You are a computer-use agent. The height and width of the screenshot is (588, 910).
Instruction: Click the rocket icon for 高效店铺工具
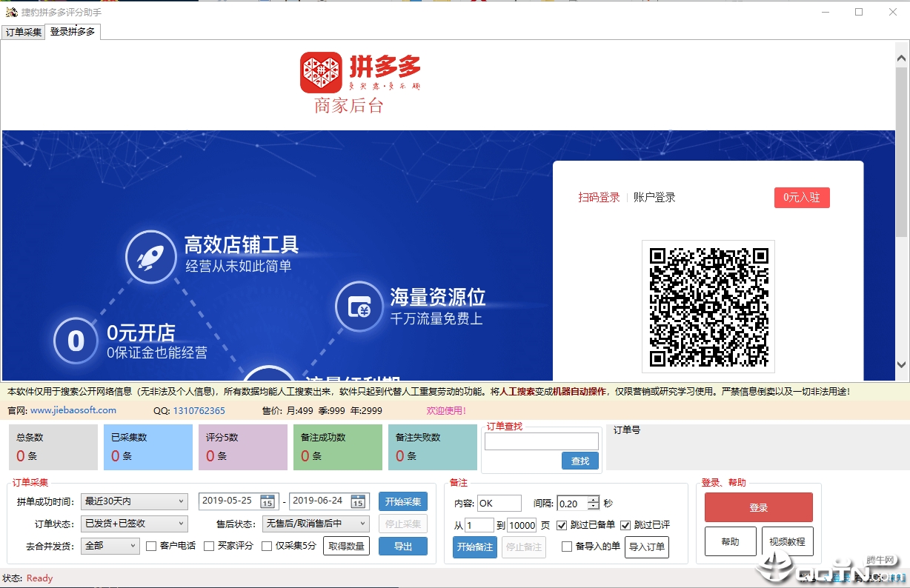click(x=150, y=256)
